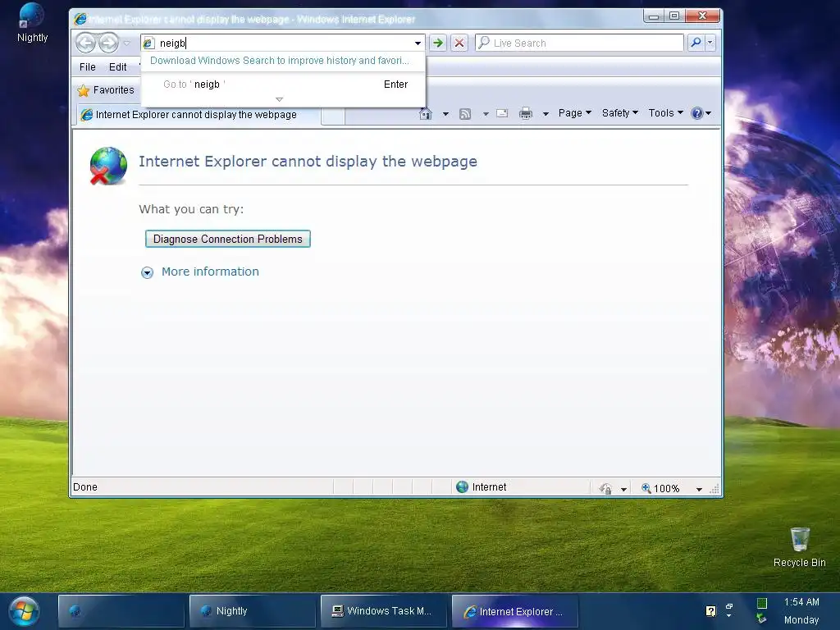The height and width of the screenshot is (630, 840).
Task: Click the Read Mail envelope icon
Action: point(502,113)
